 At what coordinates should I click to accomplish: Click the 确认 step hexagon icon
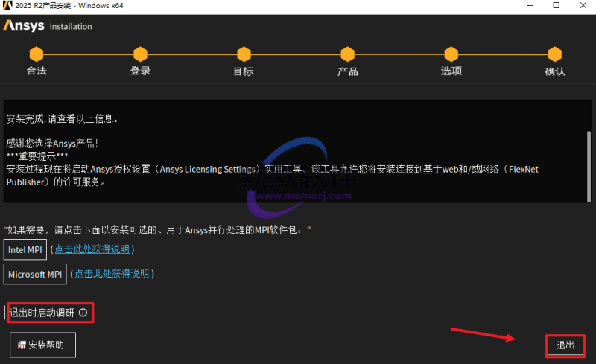click(554, 54)
